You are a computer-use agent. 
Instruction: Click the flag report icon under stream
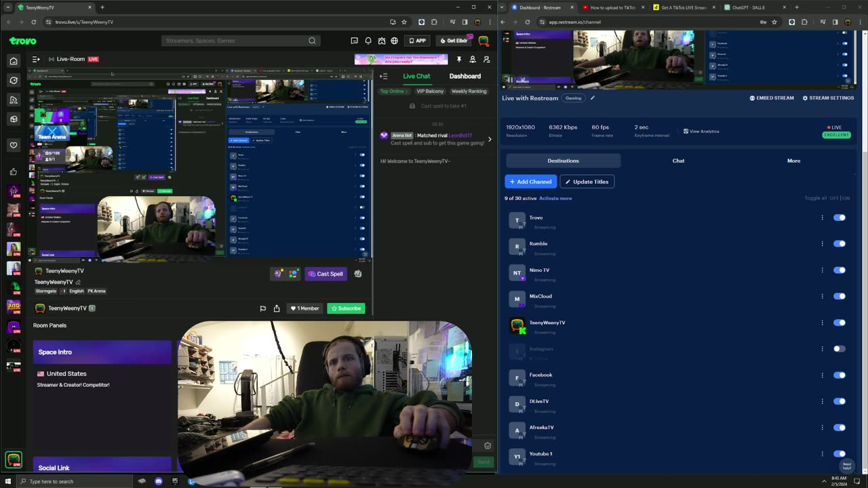263,308
